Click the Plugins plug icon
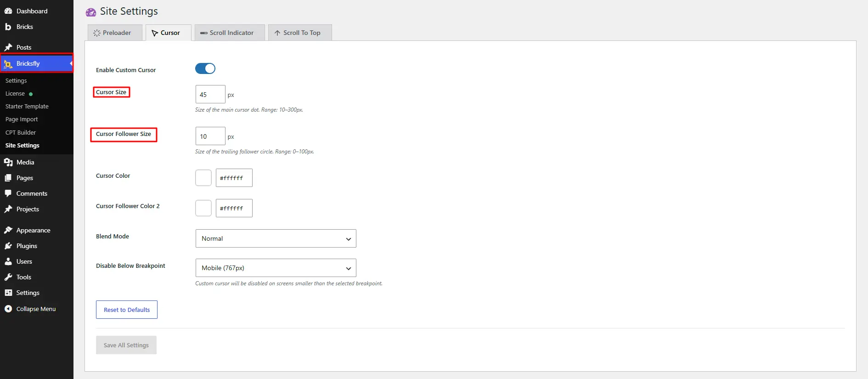 coord(8,246)
